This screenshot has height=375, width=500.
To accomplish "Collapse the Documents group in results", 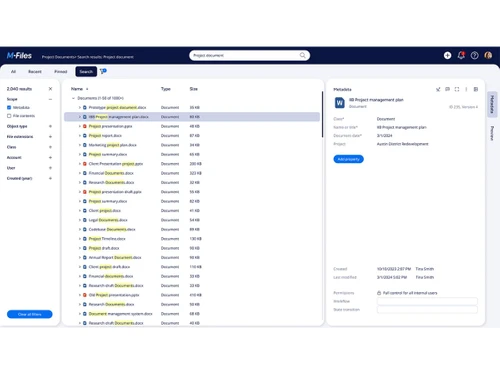I will click(x=73, y=98).
